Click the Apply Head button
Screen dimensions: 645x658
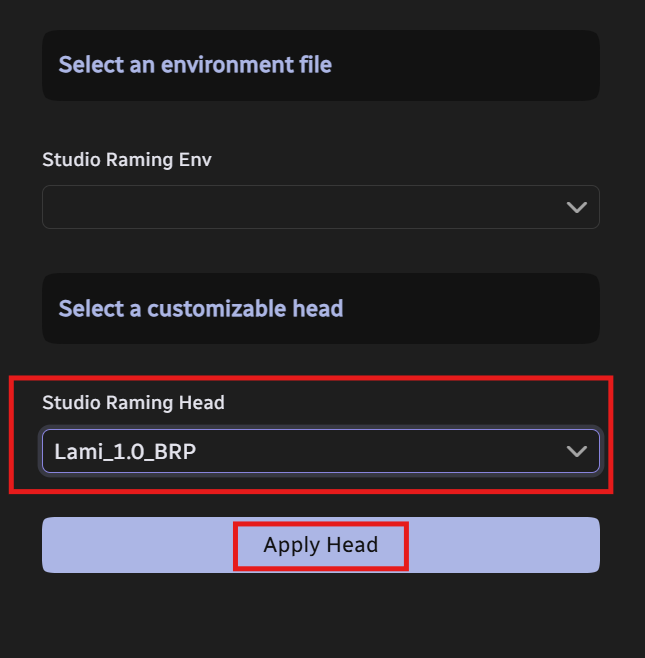coord(321,545)
